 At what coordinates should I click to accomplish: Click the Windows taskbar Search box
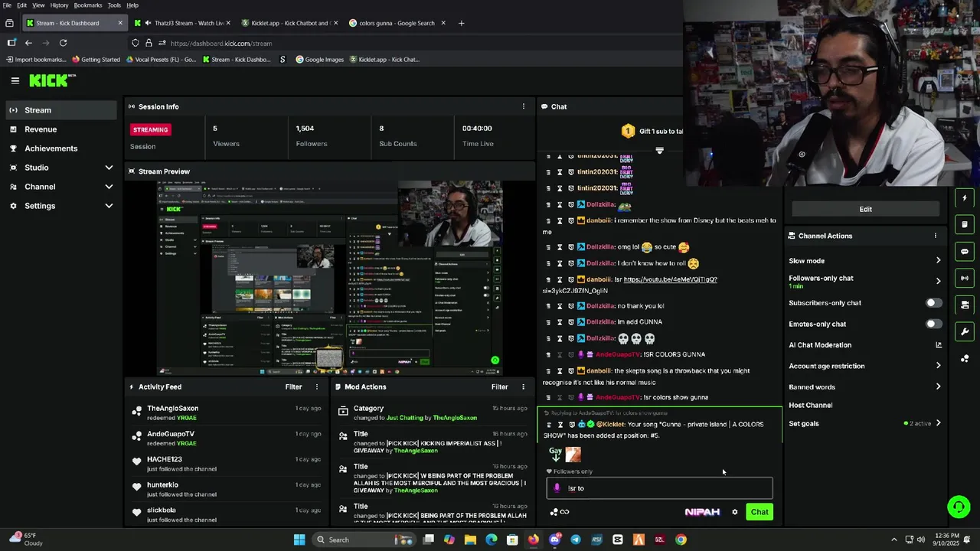[364, 540]
